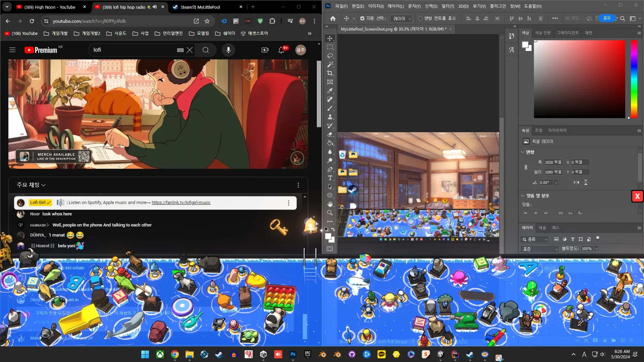The image size is (644, 362).
Task: Select the Zoom tool in the toolbar
Action: click(330, 213)
